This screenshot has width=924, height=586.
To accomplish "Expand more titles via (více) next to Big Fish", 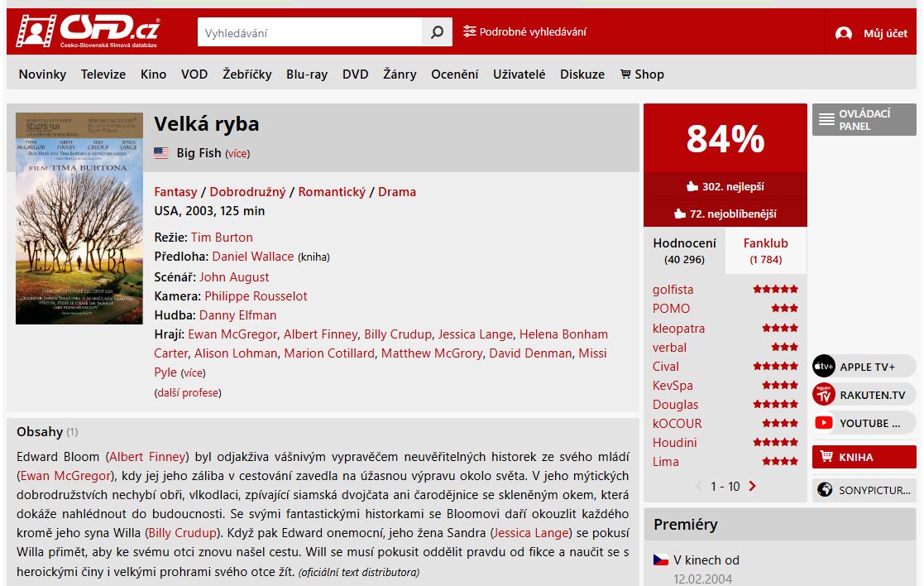I will 238,154.
